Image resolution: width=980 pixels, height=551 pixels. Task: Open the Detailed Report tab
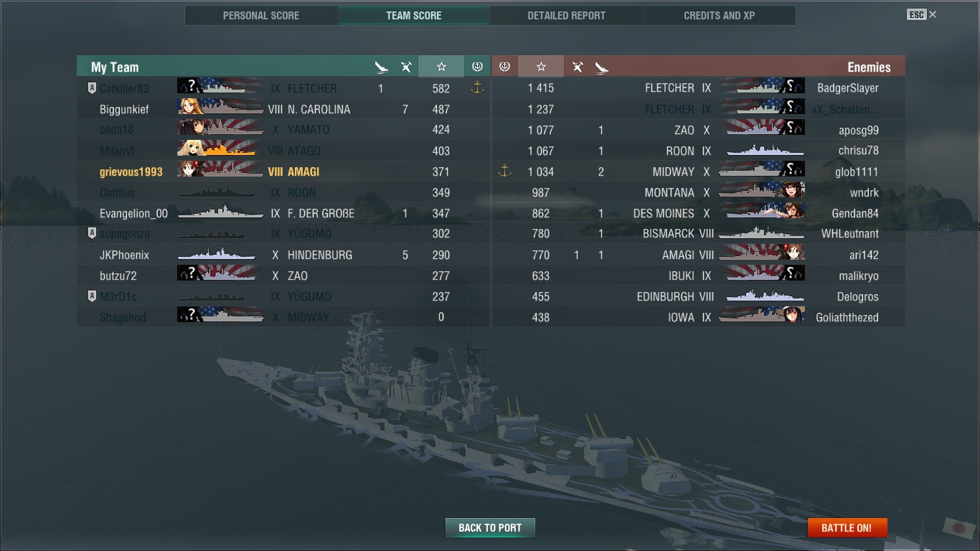(x=566, y=15)
